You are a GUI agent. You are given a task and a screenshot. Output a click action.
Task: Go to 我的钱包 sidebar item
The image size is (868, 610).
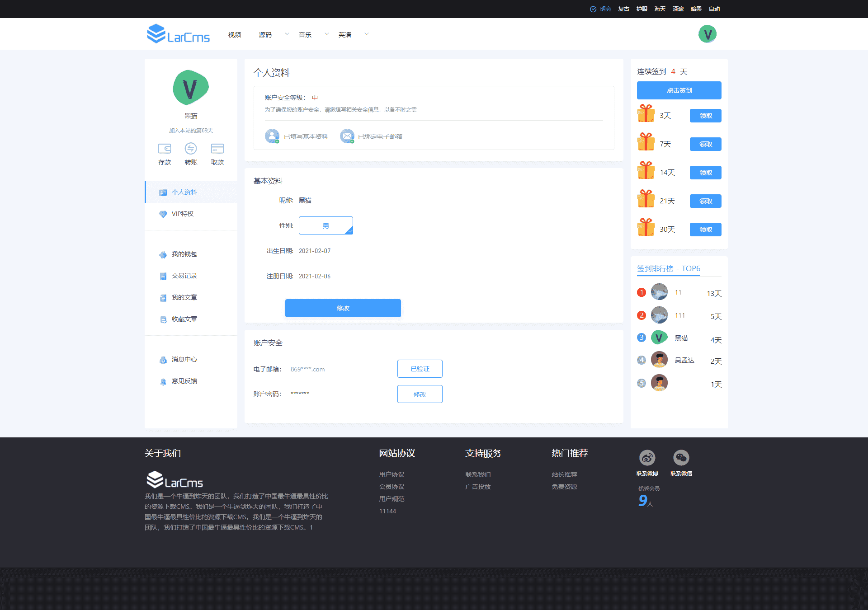(x=184, y=254)
